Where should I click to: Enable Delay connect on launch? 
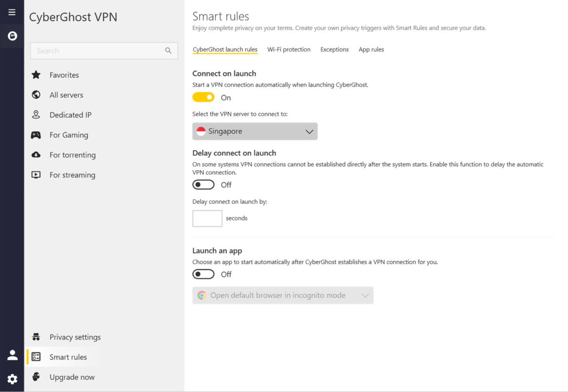tap(203, 185)
